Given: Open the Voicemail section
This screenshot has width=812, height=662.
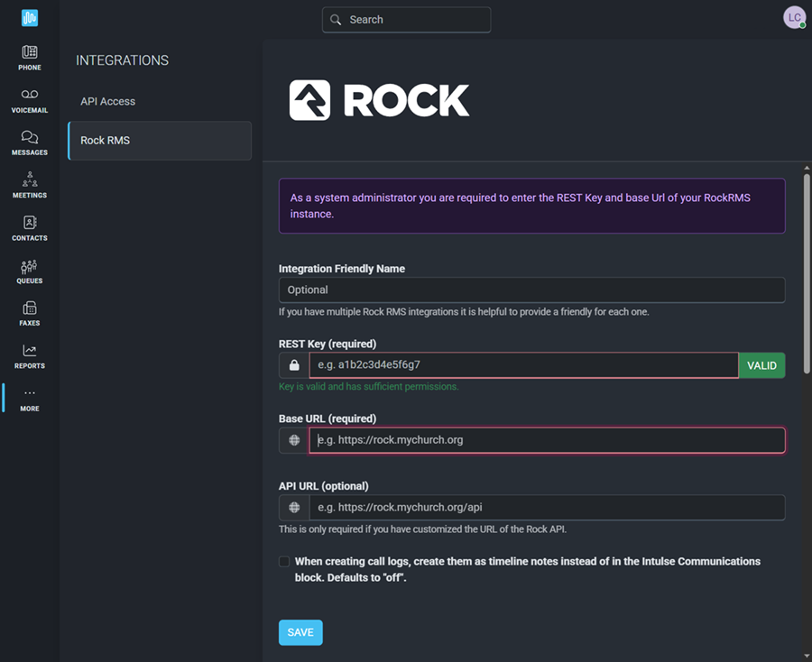Looking at the screenshot, I should point(30,101).
